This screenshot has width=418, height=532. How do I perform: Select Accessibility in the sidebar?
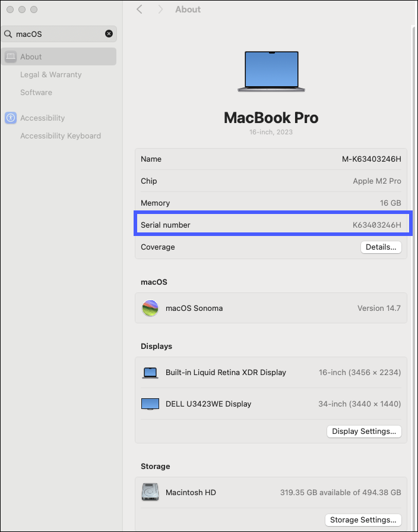[x=42, y=118]
